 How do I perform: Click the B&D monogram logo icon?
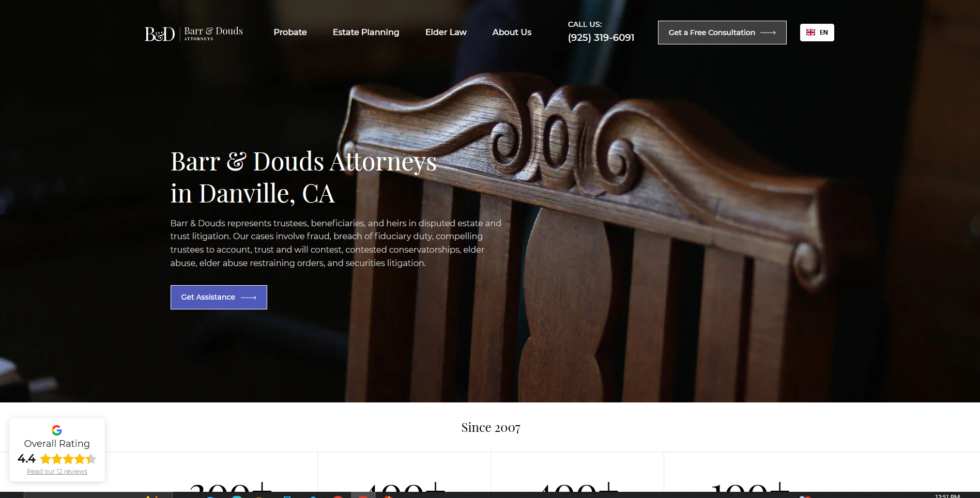160,34
